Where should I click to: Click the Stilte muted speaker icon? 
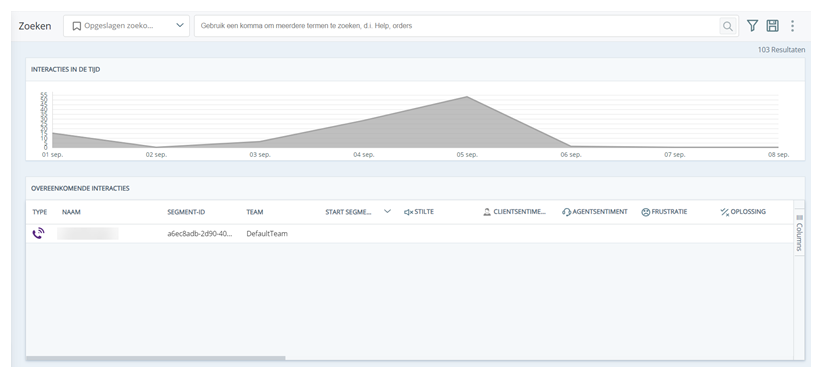[408, 212]
